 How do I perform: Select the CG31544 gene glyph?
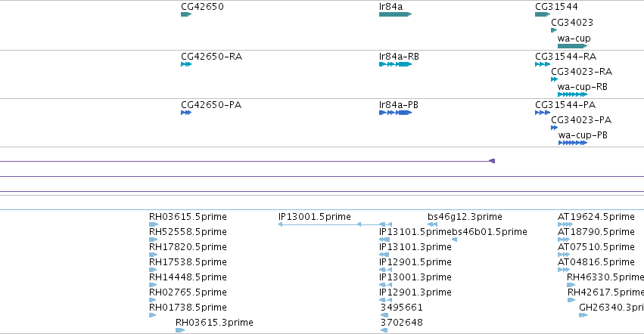click(543, 14)
